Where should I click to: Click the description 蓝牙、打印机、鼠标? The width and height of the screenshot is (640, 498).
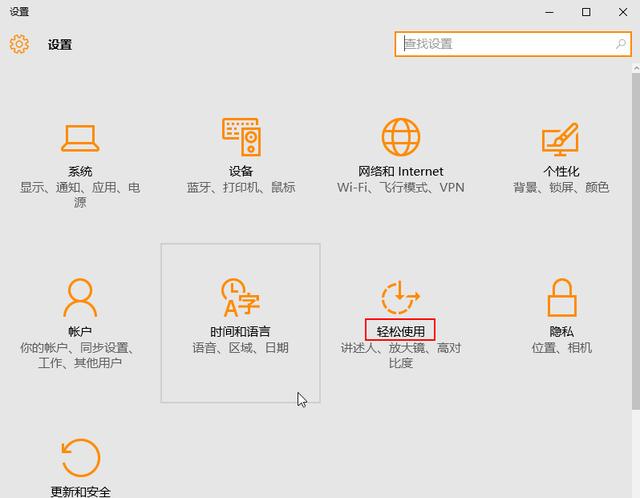[241, 187]
